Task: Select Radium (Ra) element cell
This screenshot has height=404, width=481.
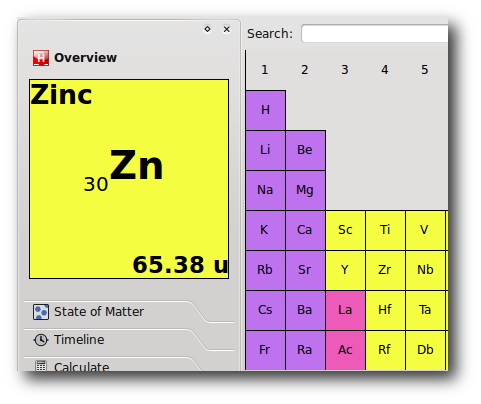Action: click(x=305, y=350)
